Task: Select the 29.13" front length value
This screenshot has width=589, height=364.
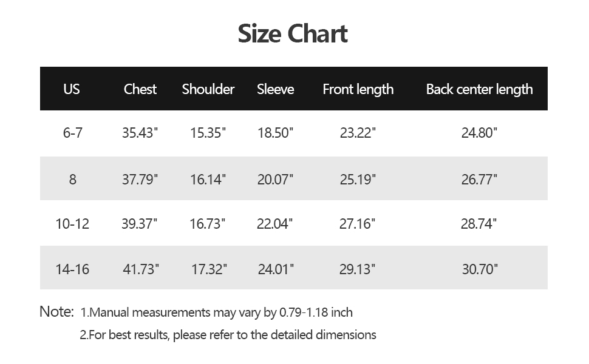Action: point(357,269)
